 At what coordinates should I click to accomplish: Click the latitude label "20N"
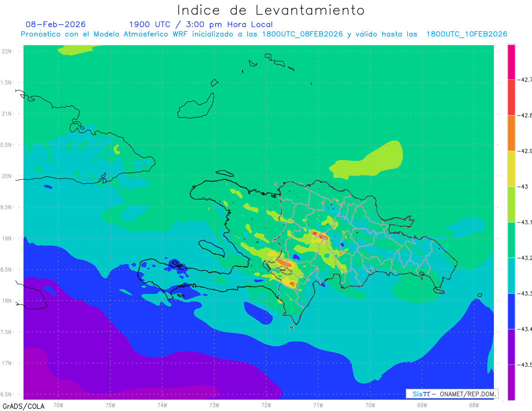pyautogui.click(x=8, y=176)
